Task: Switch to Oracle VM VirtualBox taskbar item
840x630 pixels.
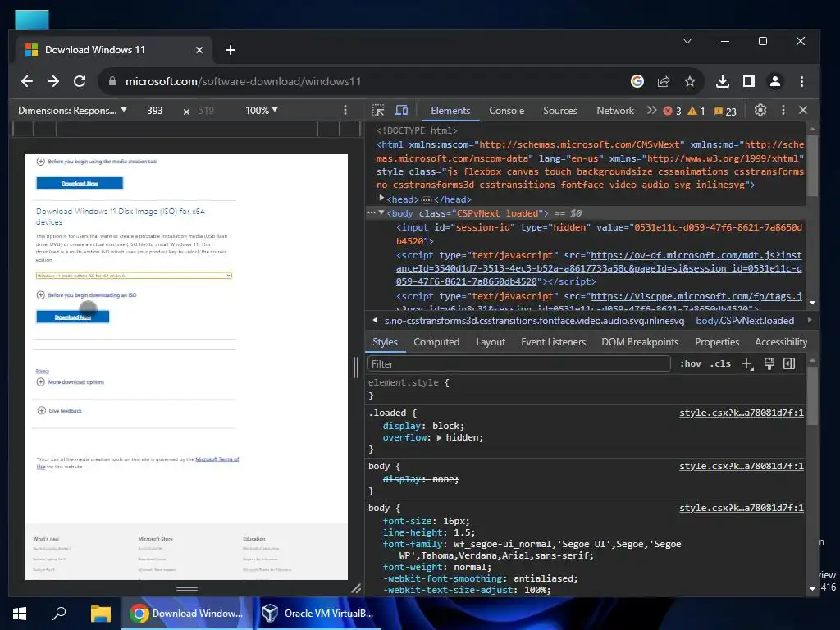Action: click(x=318, y=614)
